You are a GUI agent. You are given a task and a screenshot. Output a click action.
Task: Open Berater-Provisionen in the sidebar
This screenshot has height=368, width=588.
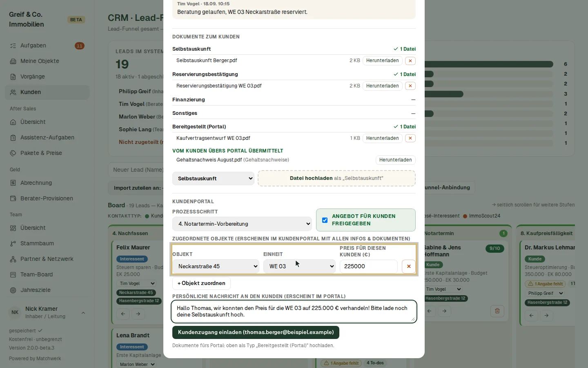47,199
